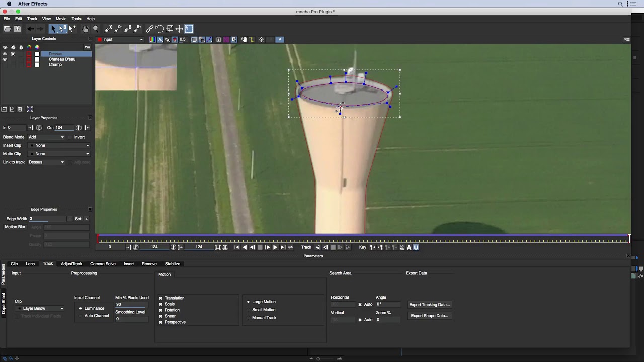
Task: Disable the Perspective motion checkbox
Action: (x=160, y=322)
